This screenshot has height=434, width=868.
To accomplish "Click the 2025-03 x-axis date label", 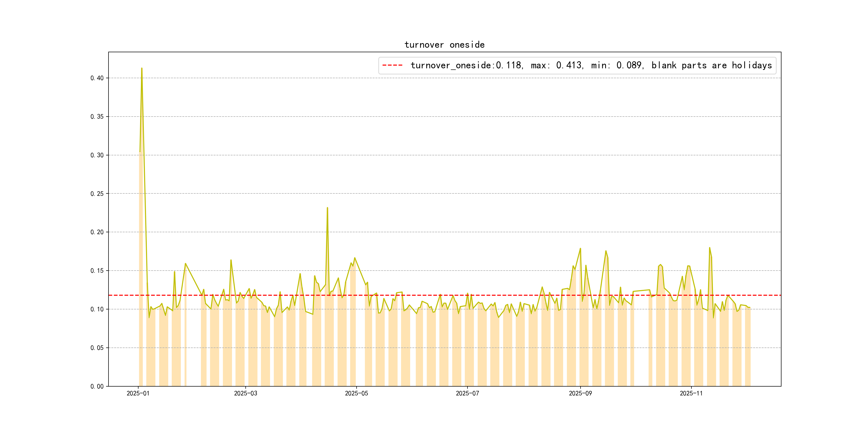I will click(245, 394).
